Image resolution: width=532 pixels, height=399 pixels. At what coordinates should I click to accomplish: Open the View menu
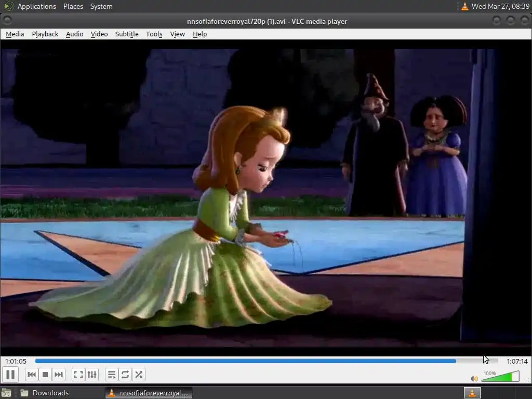click(x=178, y=34)
